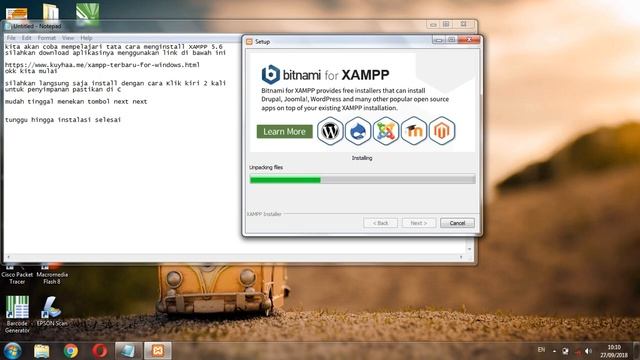Switch to XAMPP installer taskbar button
The width and height of the screenshot is (640, 360).
158,351
